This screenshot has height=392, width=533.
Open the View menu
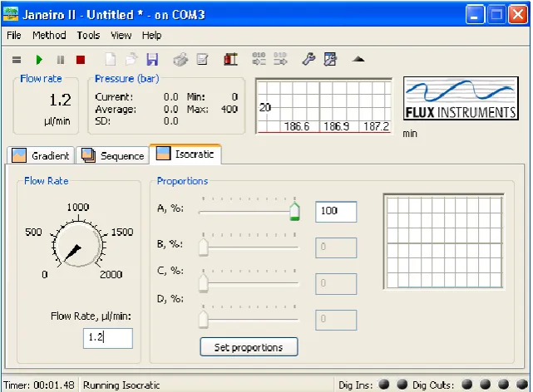121,36
